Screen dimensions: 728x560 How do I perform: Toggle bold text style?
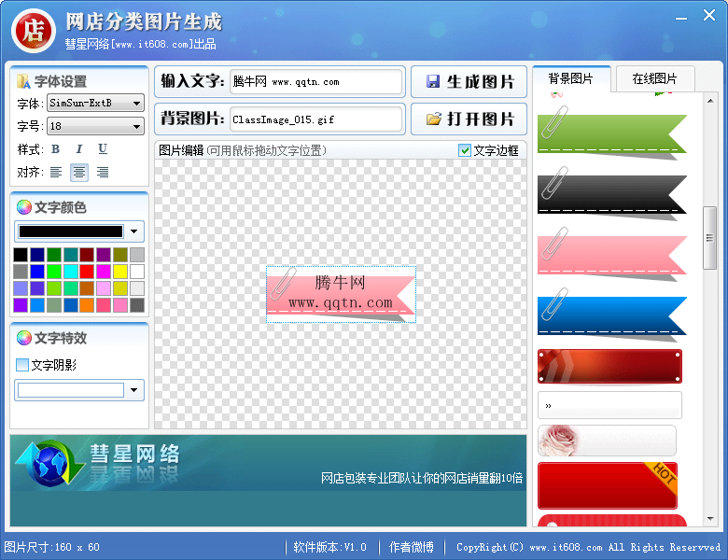click(56, 149)
